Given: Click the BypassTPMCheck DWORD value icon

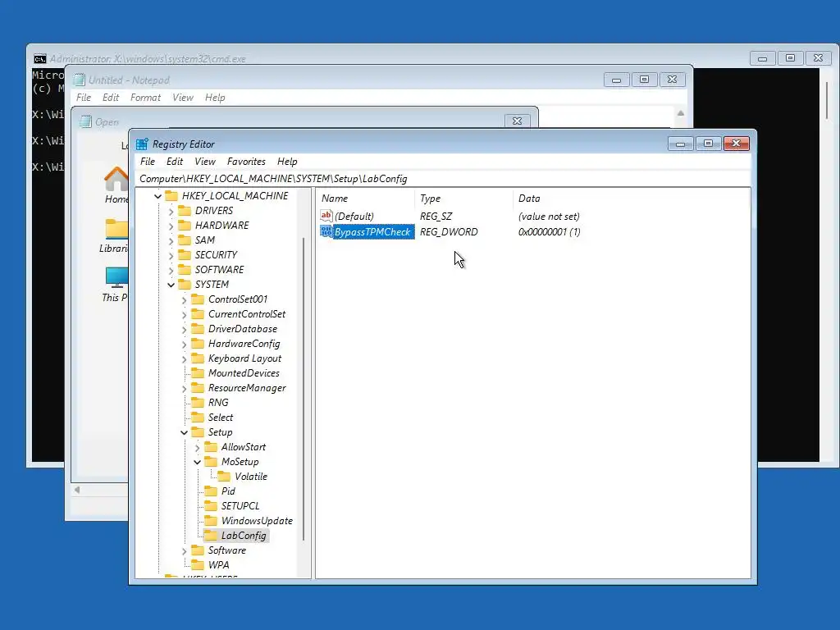Looking at the screenshot, I should click(326, 231).
